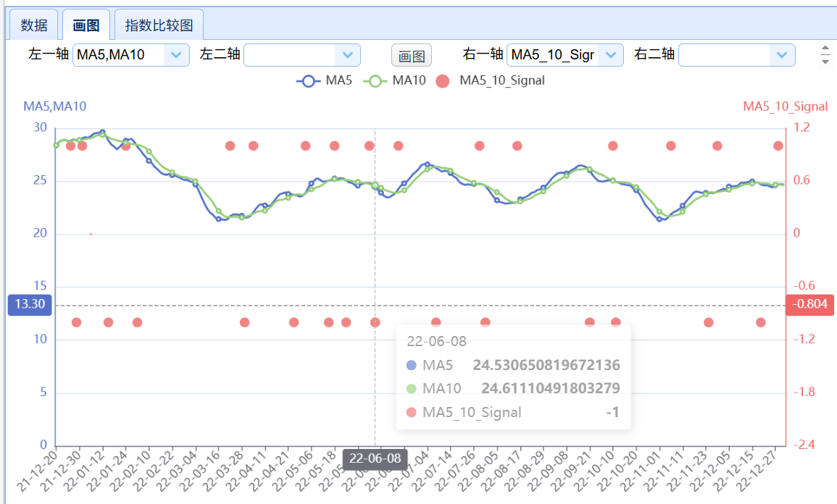837x504 pixels.
Task: Switch to the 数据 tab
Action: pos(34,25)
